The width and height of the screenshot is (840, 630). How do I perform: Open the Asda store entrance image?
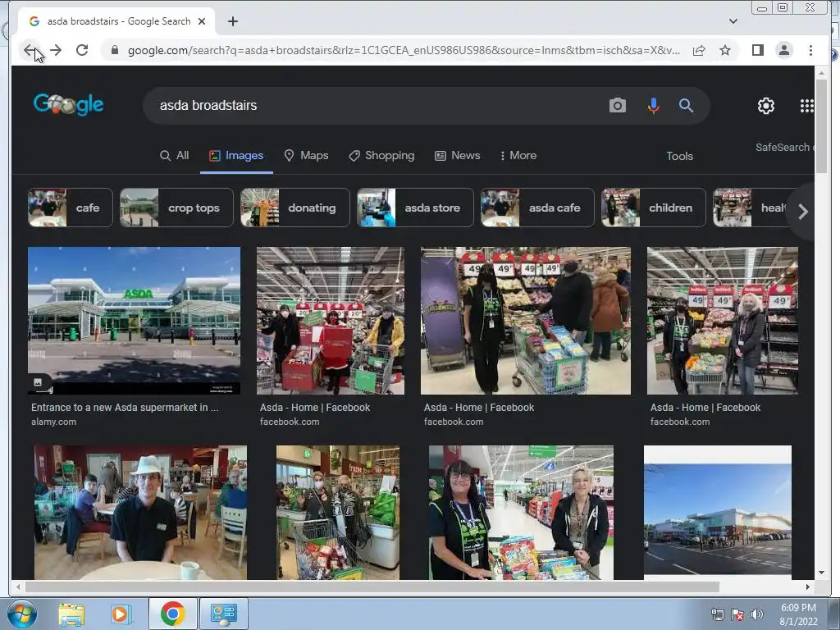134,321
